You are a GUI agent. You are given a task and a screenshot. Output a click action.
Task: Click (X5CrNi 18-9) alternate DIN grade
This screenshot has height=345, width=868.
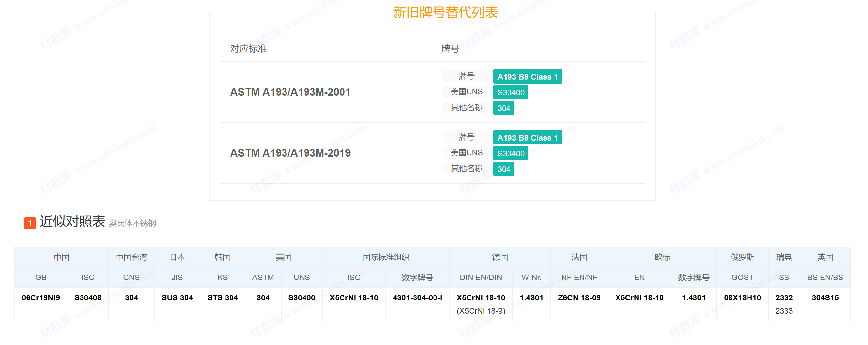[481, 311]
